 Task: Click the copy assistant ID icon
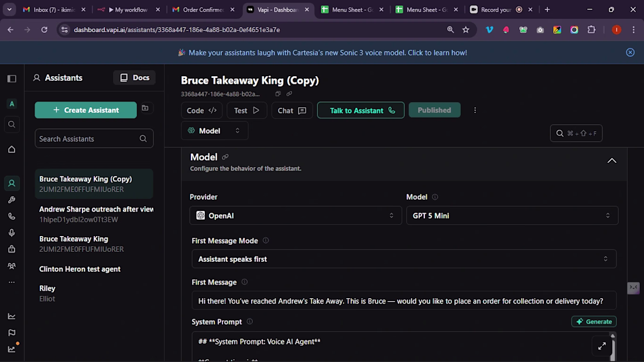[x=278, y=94]
